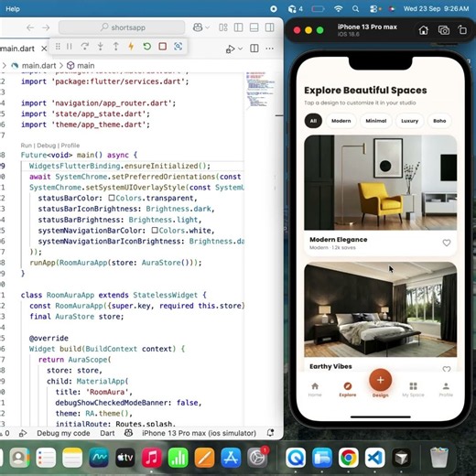Viewport: 476px width, 476px height.
Task: Take a simulator screenshot with the camera icon
Action: click(x=444, y=30)
